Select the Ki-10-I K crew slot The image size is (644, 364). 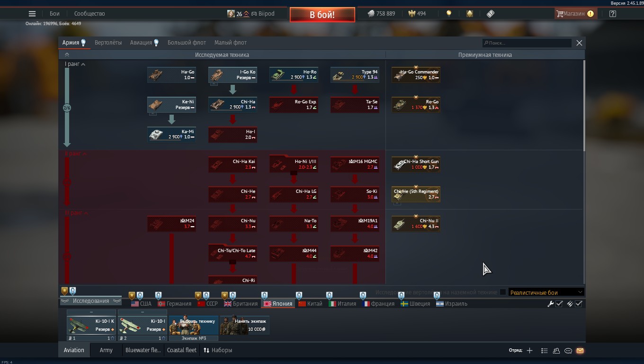[91, 325]
